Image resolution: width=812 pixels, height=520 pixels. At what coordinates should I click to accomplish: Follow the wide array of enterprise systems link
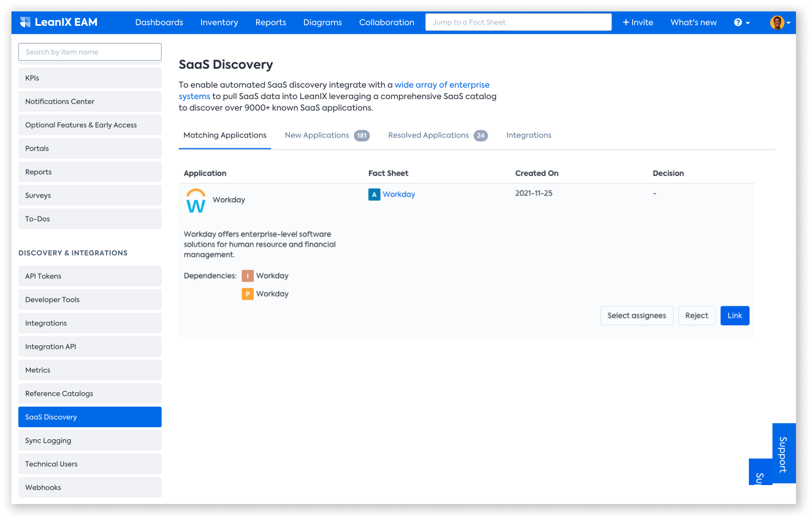(x=442, y=85)
